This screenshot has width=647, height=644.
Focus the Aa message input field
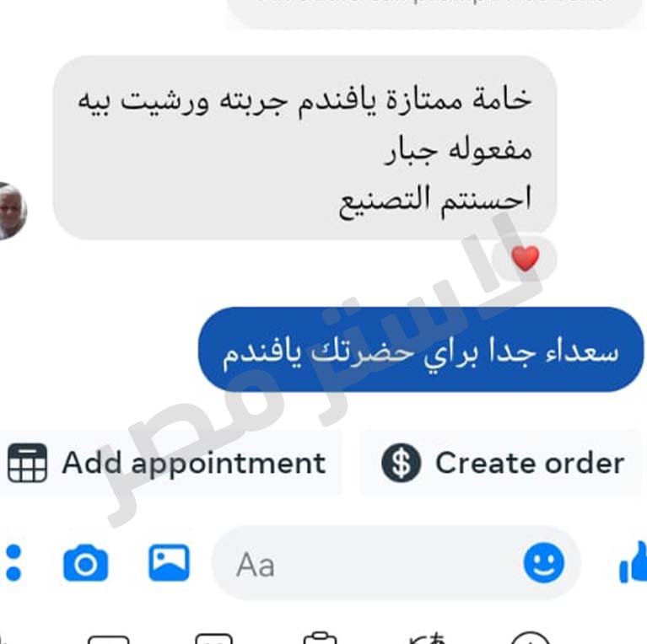[396, 563]
